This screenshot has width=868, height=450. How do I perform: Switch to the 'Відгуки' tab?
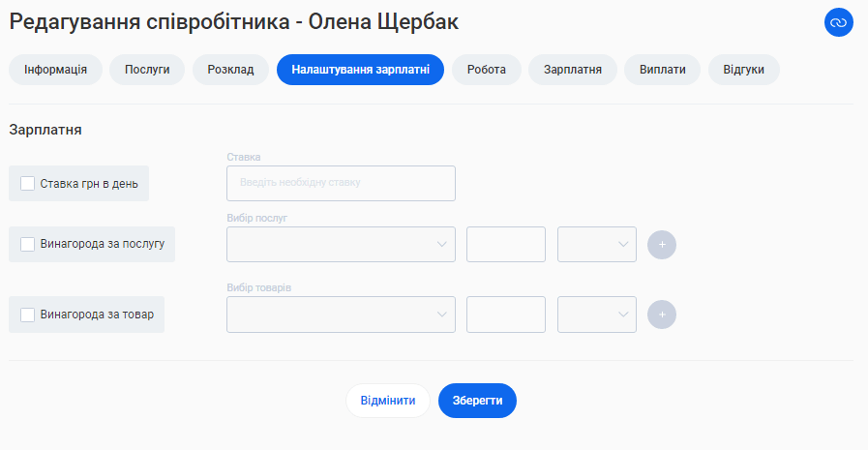point(744,71)
